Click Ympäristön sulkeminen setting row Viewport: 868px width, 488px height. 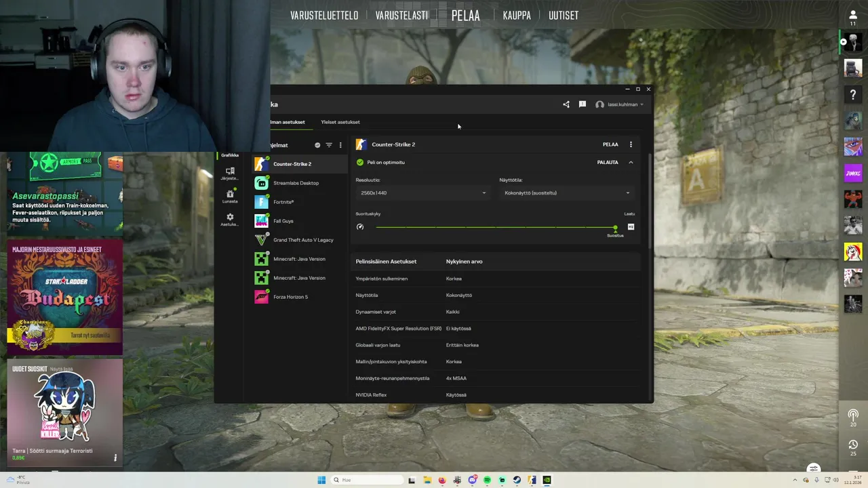tap(497, 279)
